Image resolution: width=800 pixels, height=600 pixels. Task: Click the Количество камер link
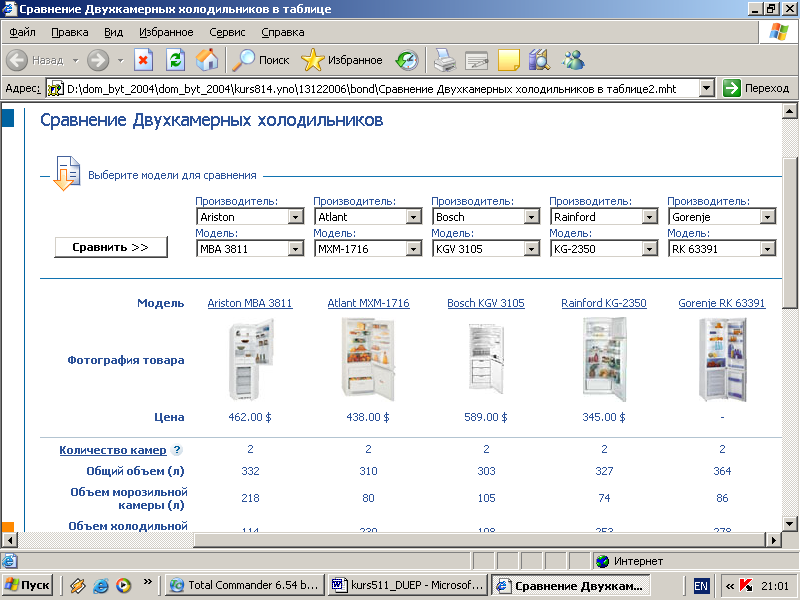click(x=112, y=450)
